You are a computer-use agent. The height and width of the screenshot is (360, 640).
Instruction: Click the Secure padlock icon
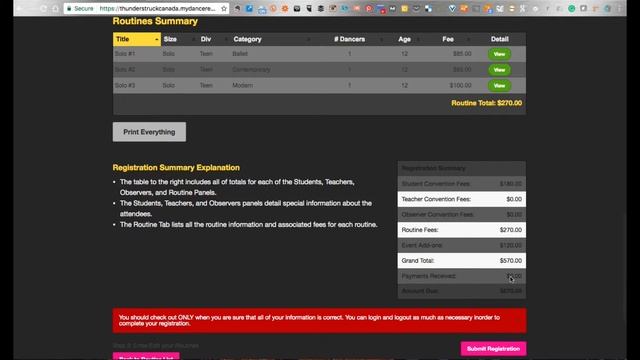[69, 9]
